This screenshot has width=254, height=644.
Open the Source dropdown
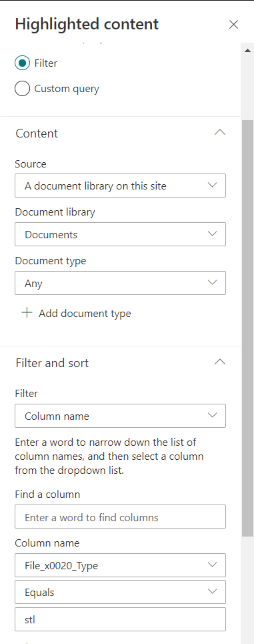pos(120,186)
